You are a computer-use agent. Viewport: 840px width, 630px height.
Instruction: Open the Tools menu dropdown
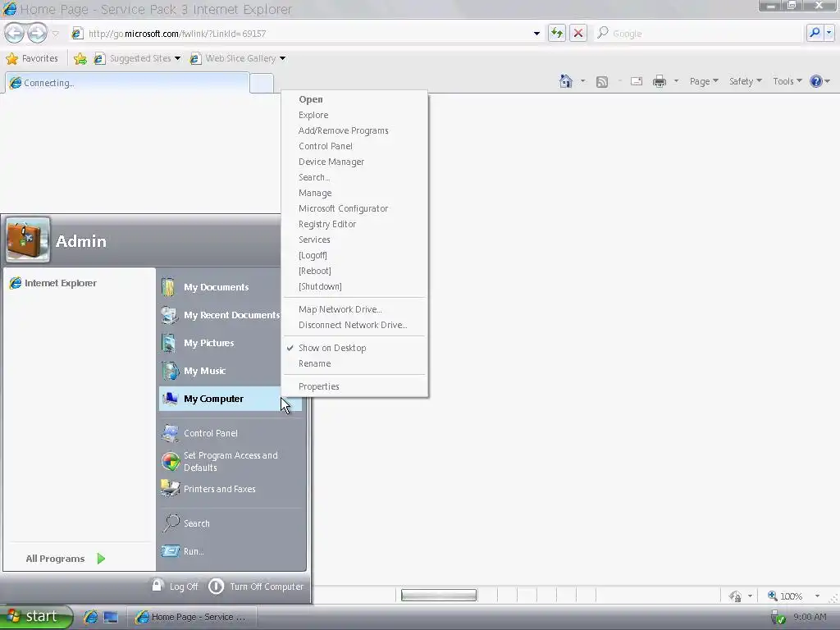pos(787,81)
